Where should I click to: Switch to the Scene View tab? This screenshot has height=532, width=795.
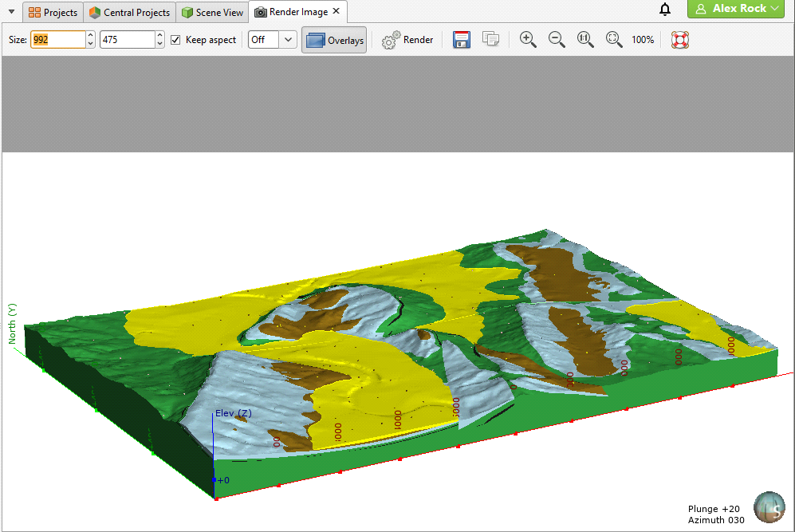211,12
